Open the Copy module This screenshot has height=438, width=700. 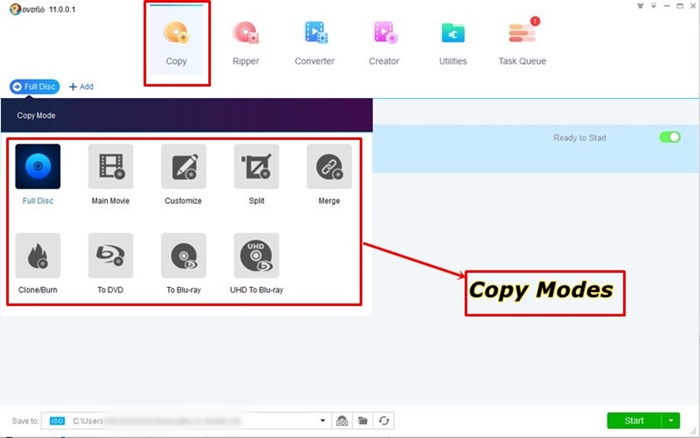point(176,43)
